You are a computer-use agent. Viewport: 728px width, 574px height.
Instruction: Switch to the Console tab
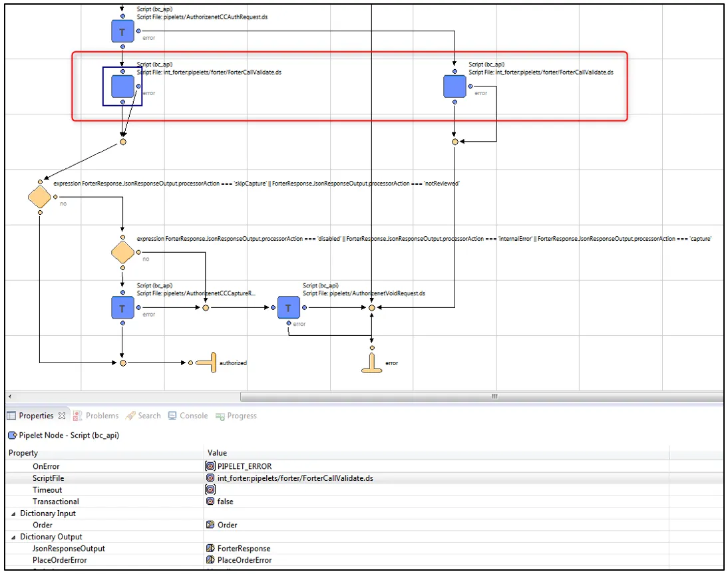[188, 416]
